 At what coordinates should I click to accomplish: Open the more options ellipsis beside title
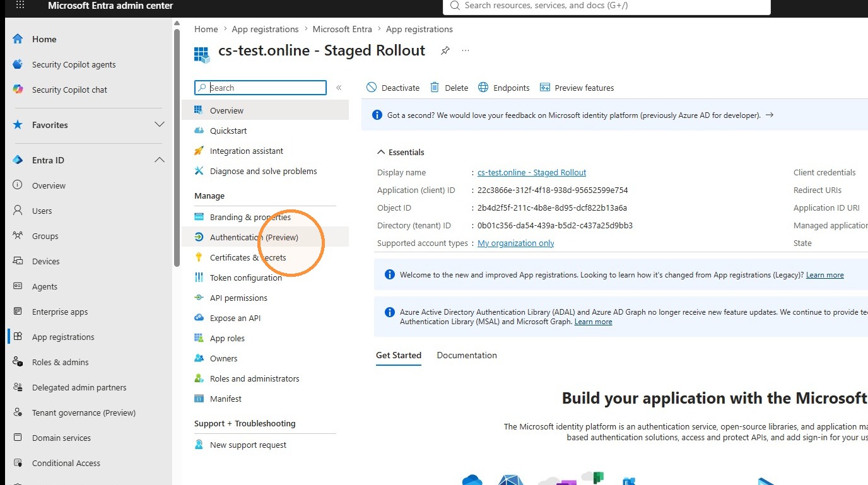point(466,50)
